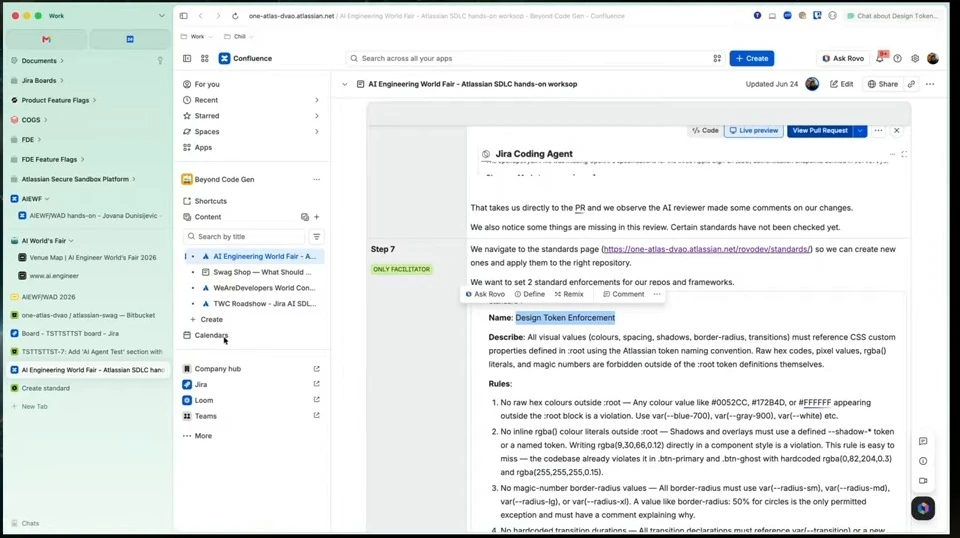
Task: Open WeAreDevelopers World Con page
Action: (x=264, y=288)
